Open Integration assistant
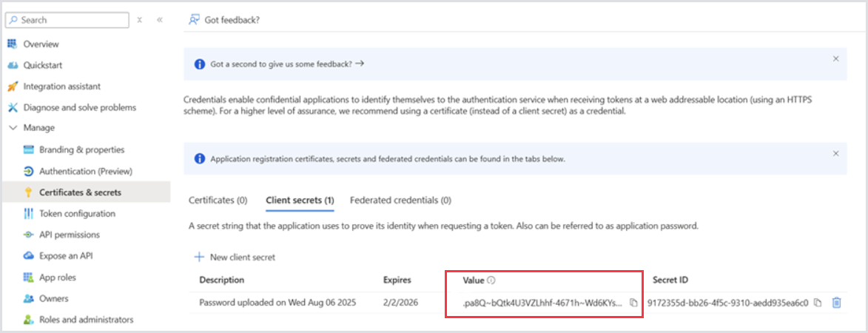The image size is (868, 333). [x=61, y=87]
